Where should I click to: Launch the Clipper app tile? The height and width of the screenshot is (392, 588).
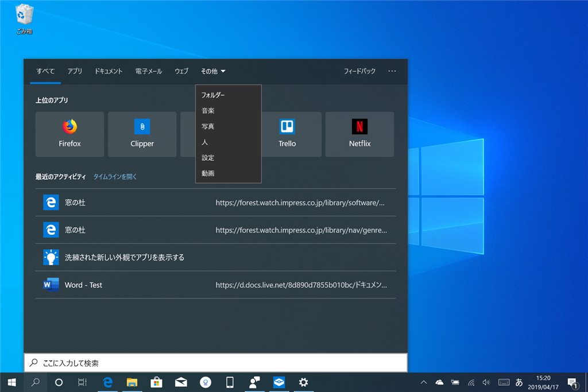click(142, 134)
